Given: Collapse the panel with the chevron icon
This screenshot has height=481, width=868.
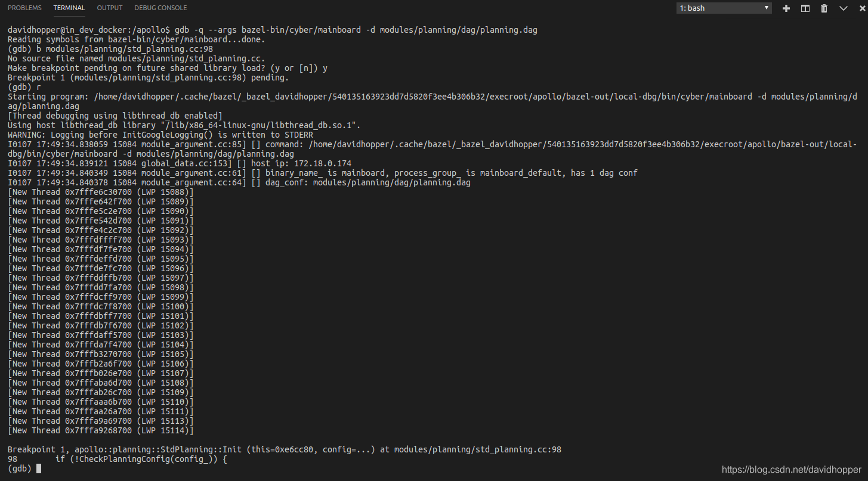Looking at the screenshot, I should tap(843, 8).
